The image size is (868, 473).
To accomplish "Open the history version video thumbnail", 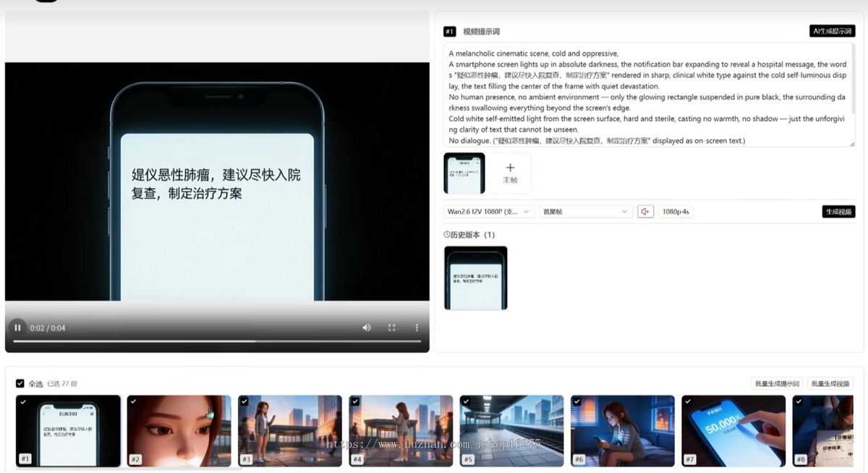I will coord(475,278).
